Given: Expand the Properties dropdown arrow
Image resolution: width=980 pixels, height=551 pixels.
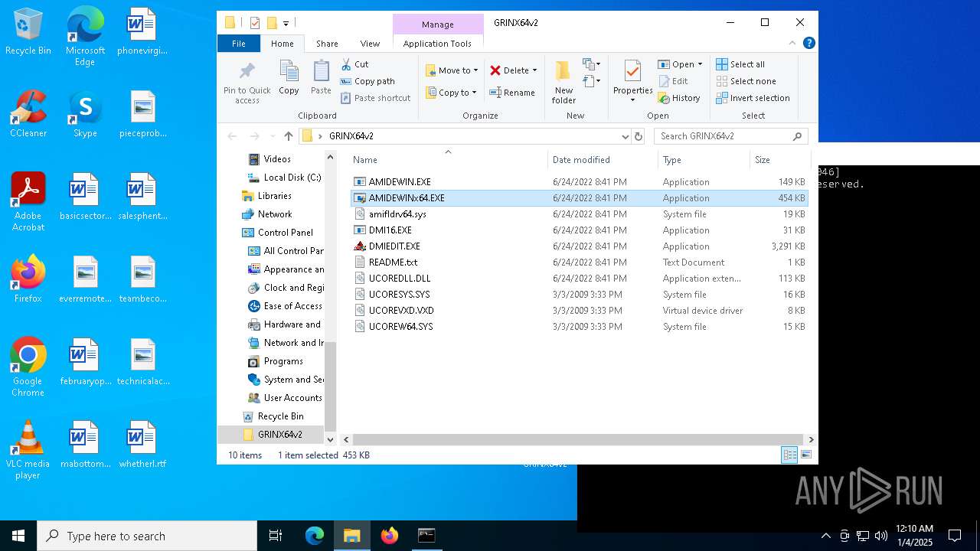Looking at the screenshot, I should pyautogui.click(x=632, y=100).
